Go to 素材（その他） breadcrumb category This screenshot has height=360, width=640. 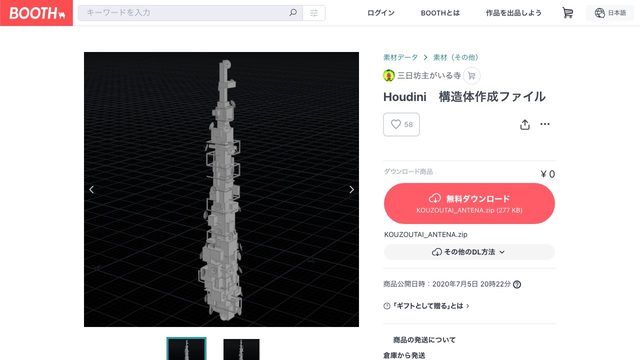coord(456,58)
